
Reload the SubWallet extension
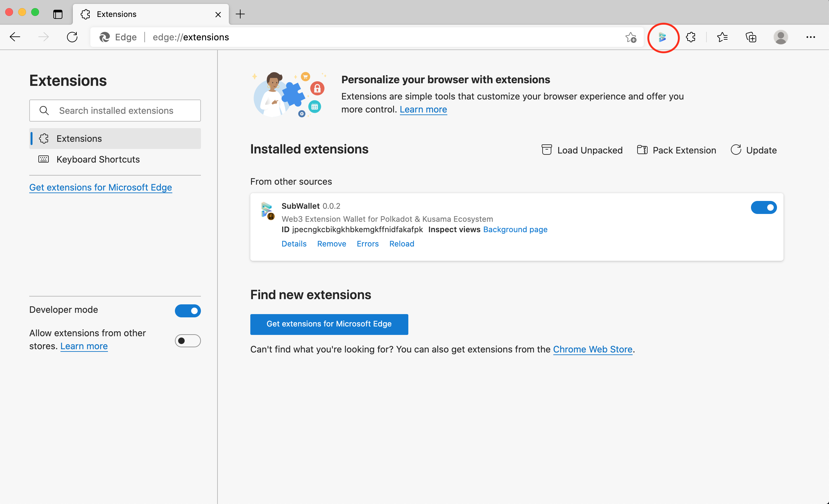(x=401, y=244)
